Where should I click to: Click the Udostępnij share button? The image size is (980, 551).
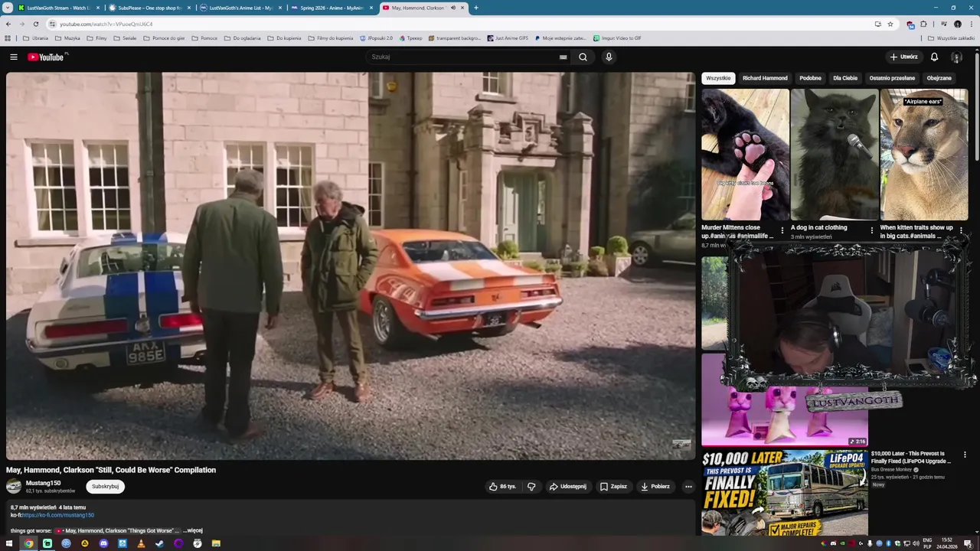(x=567, y=486)
